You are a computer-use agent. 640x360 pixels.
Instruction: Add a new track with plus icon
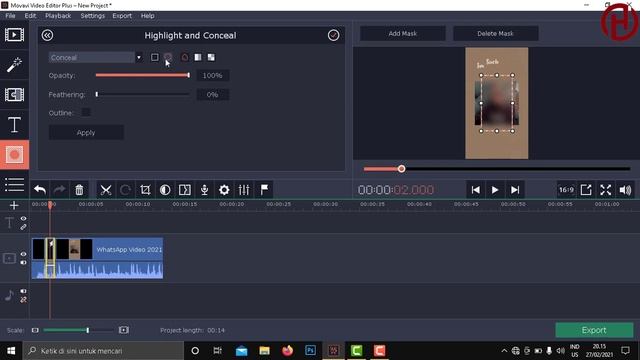coord(14,205)
